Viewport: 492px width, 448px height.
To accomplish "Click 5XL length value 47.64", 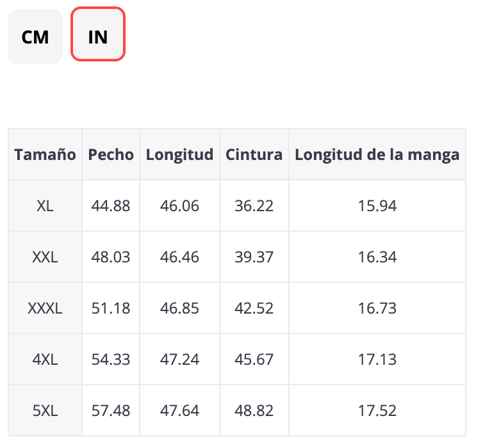I will pyautogui.click(x=179, y=410).
